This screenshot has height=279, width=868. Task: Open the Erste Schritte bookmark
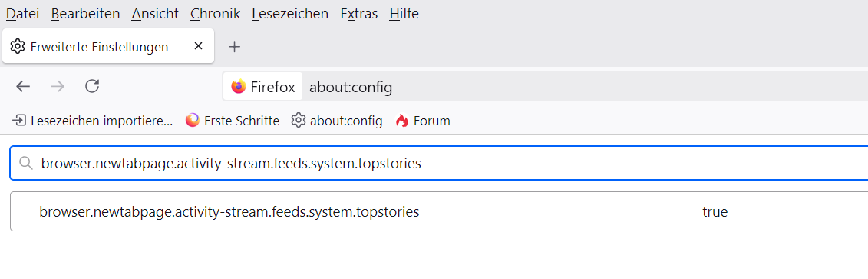click(233, 121)
